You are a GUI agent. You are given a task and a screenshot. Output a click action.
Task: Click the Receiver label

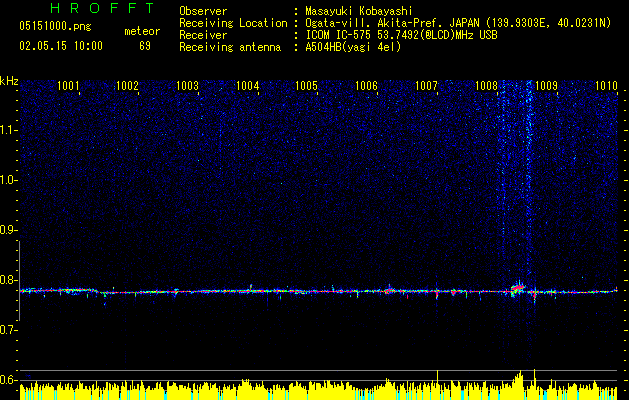[203, 35]
